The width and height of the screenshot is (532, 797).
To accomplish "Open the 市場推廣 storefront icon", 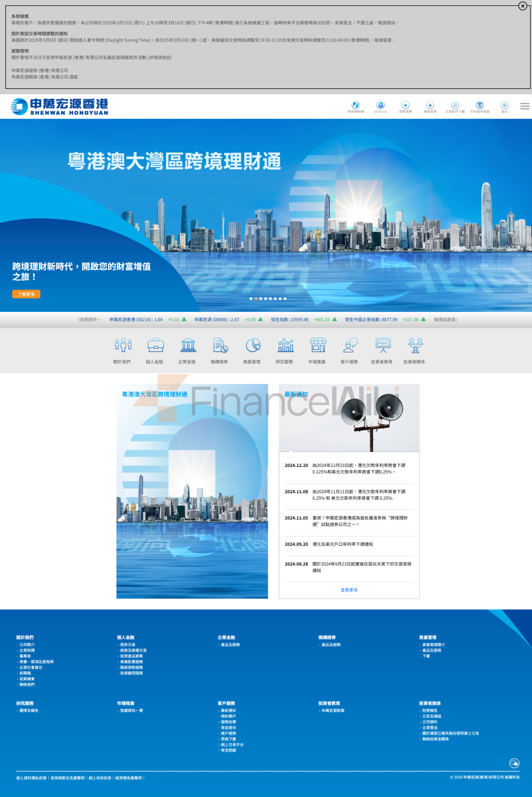I will point(318,346).
